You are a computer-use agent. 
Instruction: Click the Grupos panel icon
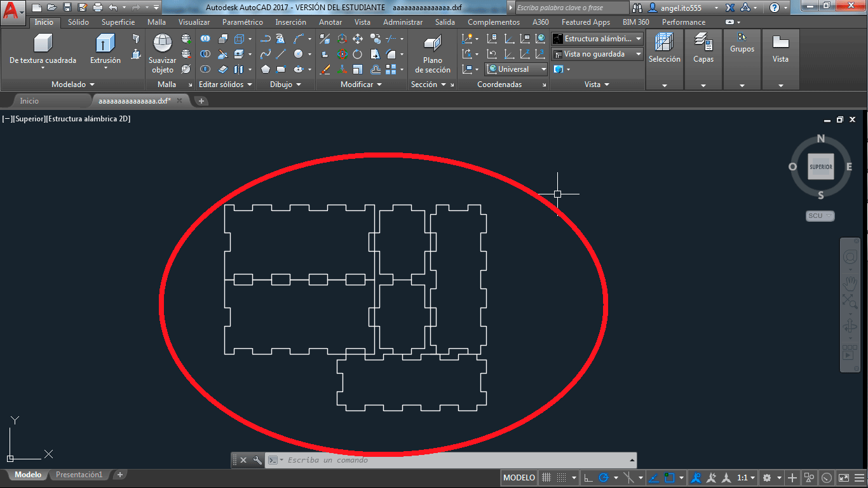742,37
